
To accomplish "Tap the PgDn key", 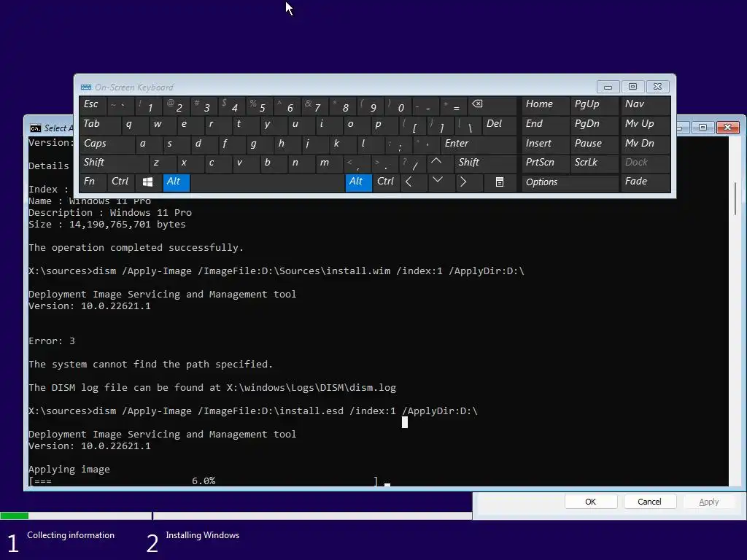I will pos(595,125).
